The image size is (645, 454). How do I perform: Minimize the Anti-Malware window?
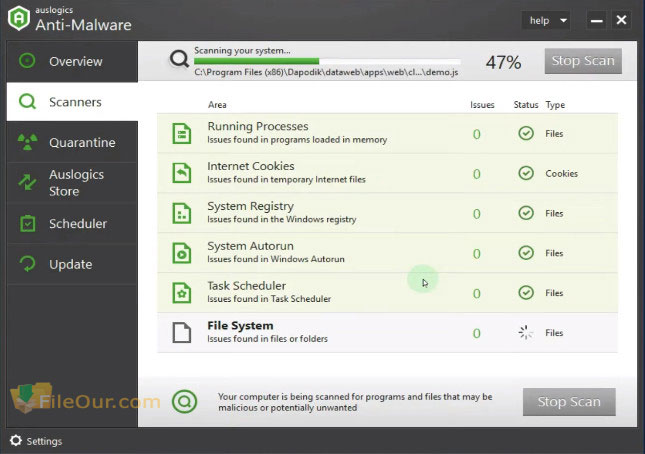coord(596,21)
